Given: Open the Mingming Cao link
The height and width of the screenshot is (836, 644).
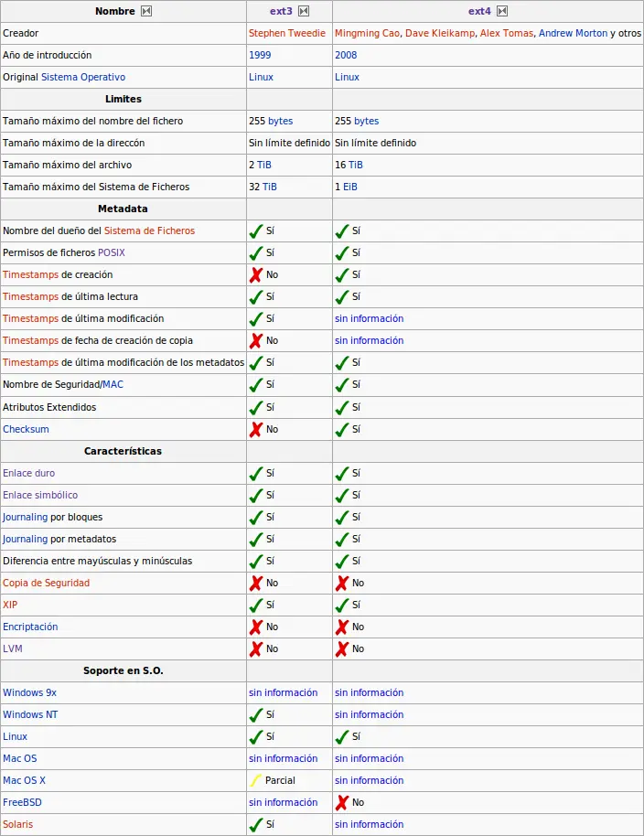Looking at the screenshot, I should click(368, 33).
